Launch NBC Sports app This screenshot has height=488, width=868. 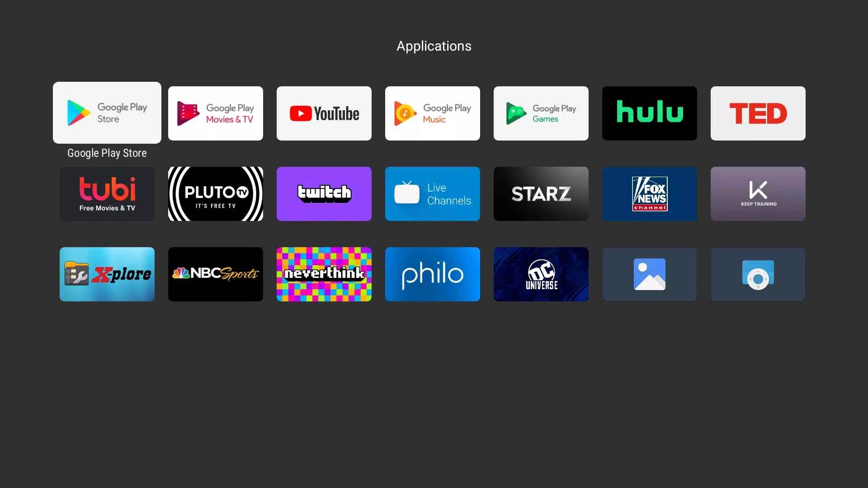[x=216, y=274]
